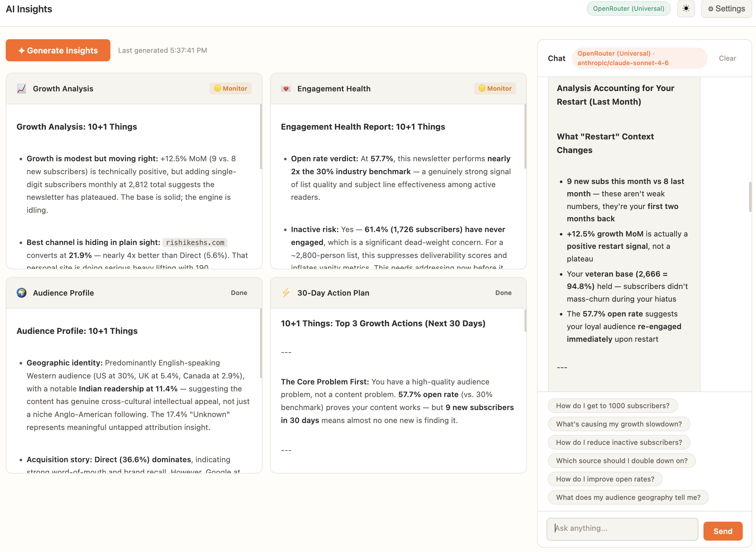Choose suggestion 'Which source should I double down on?'
This screenshot has height=552, width=756.
622,461
